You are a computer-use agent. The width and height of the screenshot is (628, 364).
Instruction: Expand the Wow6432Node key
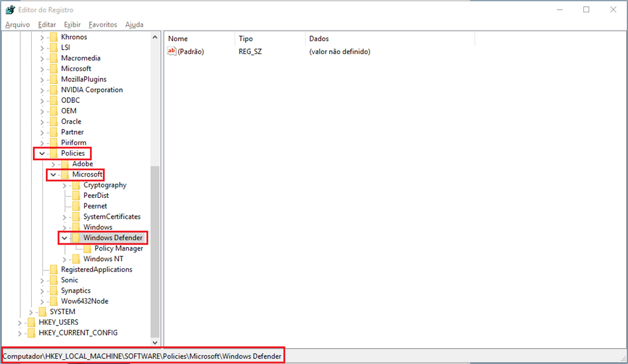[x=42, y=301]
